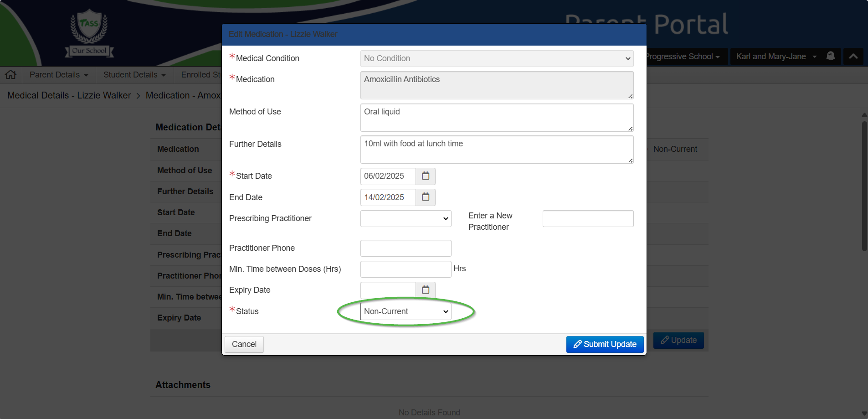Screen dimensions: 868x419
Task: Open the Expiry Date calendar picker
Action: tap(426, 290)
